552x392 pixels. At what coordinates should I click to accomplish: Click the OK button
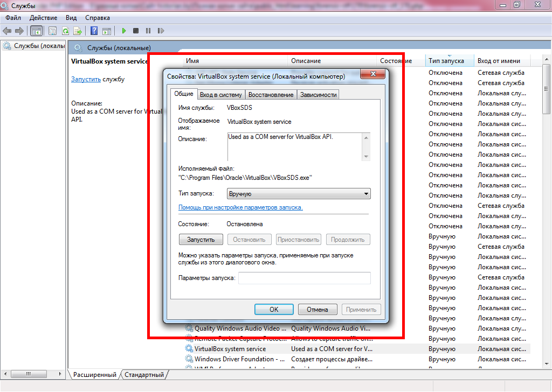274,310
